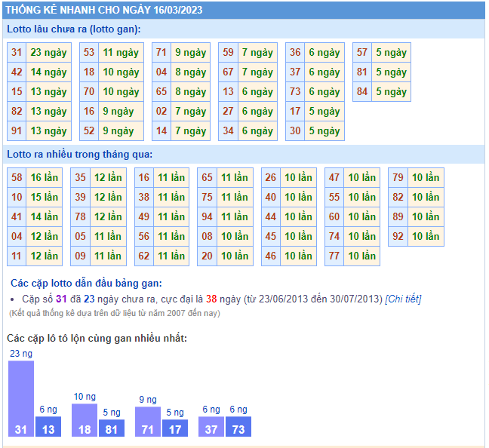Click the '23 ngày' cell in lotto gan table
The image size is (489, 448).
click(x=48, y=53)
